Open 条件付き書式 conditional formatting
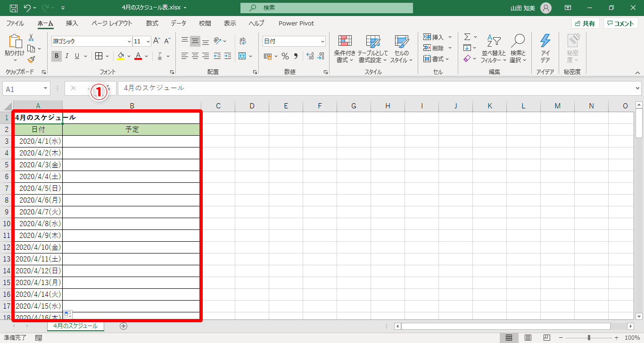Screen dimensions: 644x343 (x=345, y=49)
